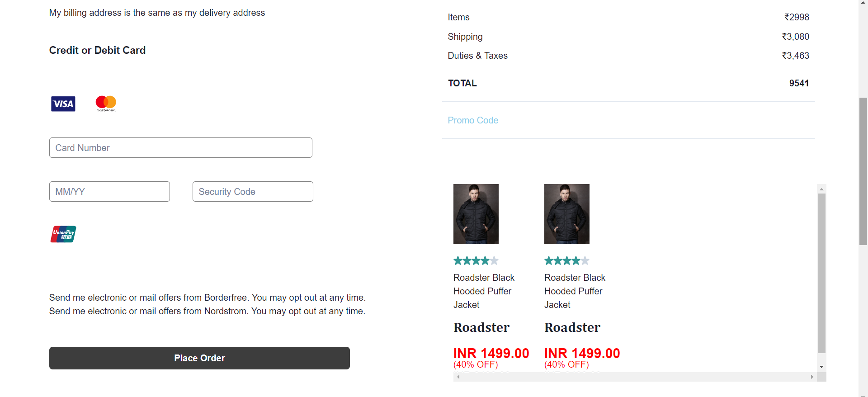Viewport: 868px width, 397px height.
Task: Click the page's main vertical scrollbar thumb
Action: 863,171
